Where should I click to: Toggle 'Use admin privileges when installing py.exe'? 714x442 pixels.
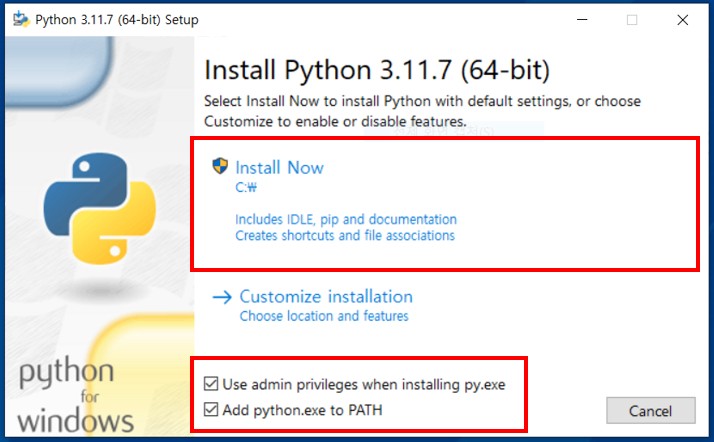(x=211, y=384)
